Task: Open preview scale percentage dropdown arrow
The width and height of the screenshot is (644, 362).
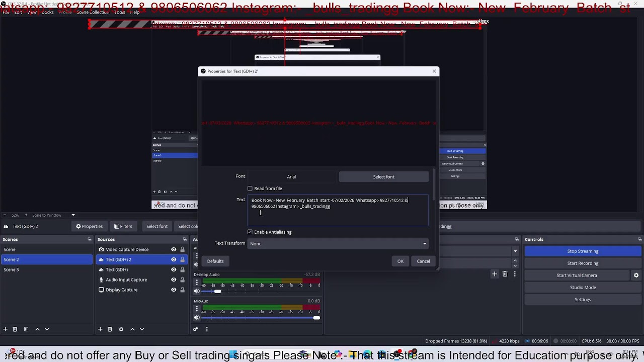Action: tap(73, 215)
